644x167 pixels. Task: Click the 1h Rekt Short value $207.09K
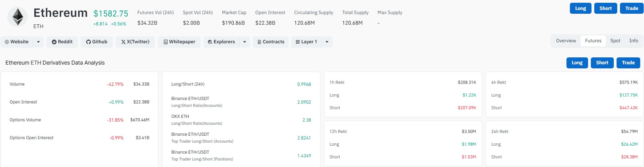coord(467,108)
